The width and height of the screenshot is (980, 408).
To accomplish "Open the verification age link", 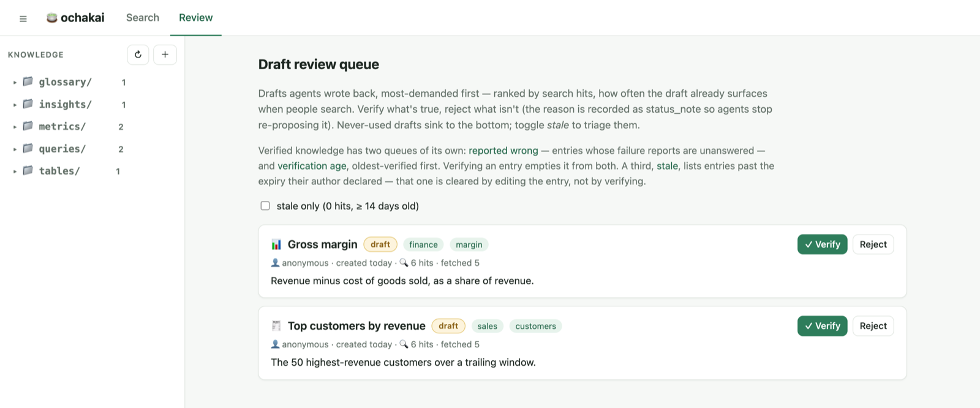I will (x=312, y=166).
